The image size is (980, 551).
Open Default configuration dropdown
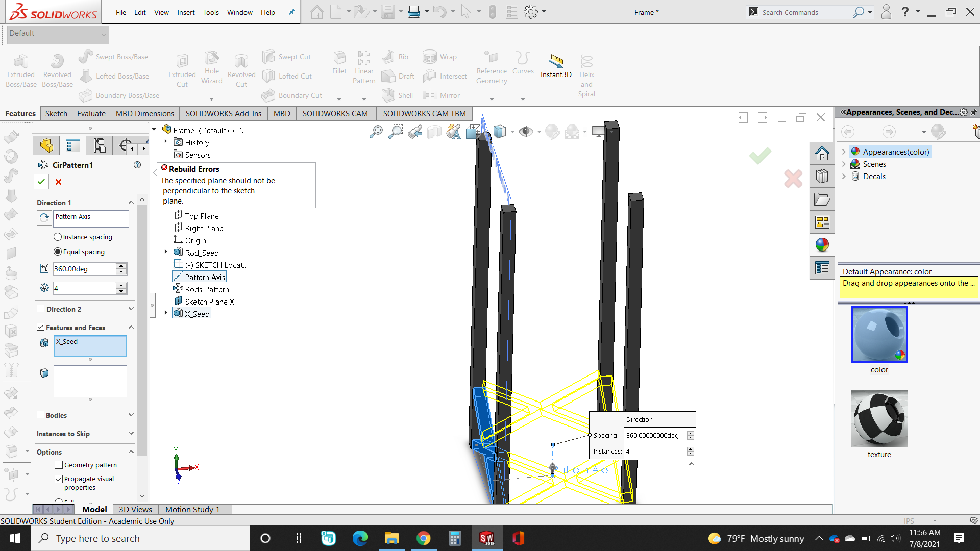58,34
